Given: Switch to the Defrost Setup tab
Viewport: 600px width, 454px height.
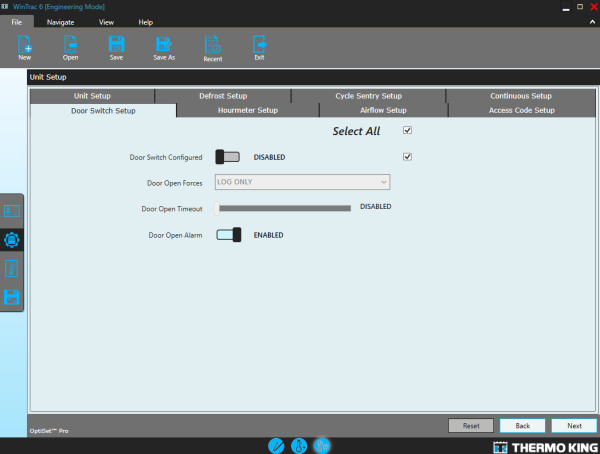Looking at the screenshot, I should [x=223, y=96].
